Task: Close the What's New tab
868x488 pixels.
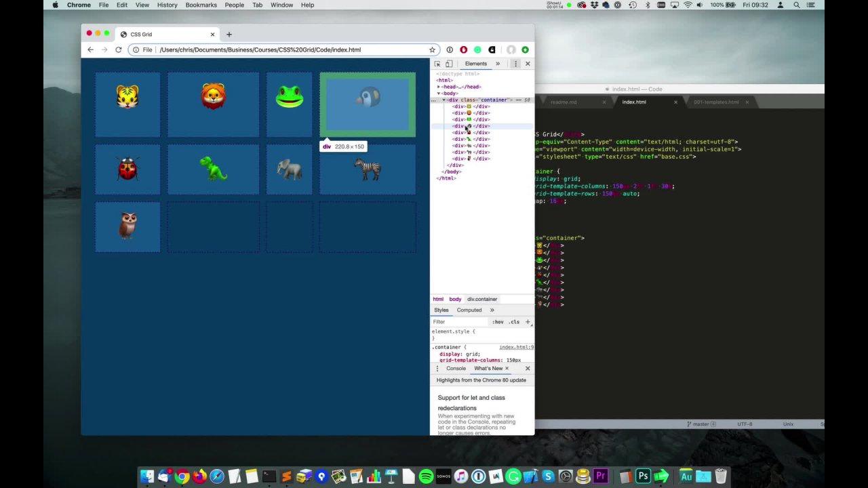Action: tap(507, 369)
